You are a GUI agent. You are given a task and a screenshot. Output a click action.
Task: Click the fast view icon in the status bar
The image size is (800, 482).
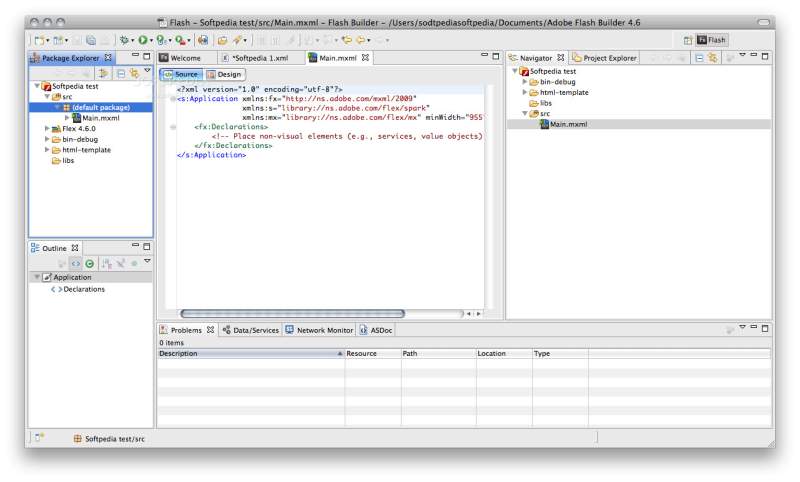[x=39, y=438]
